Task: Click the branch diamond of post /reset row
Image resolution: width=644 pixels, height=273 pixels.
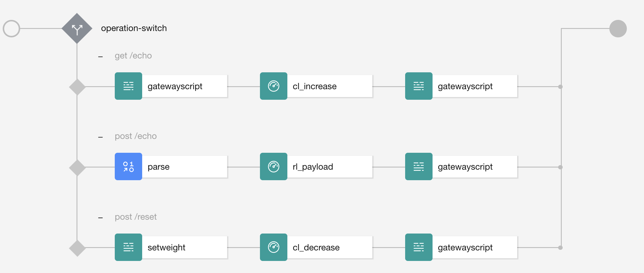Action: 77,248
